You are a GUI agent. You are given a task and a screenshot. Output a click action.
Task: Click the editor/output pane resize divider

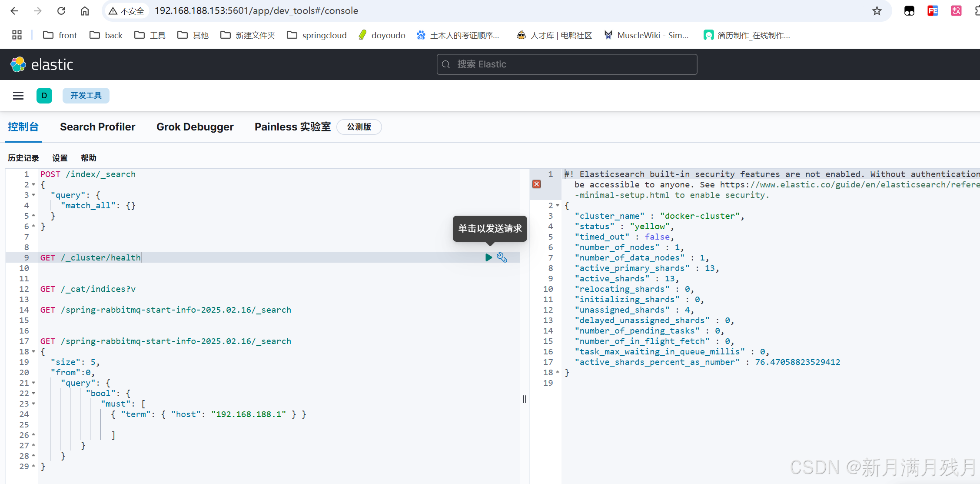525,399
